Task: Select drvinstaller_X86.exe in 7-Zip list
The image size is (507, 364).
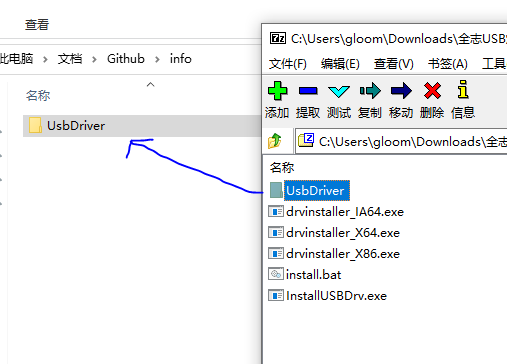Action: 343,254
